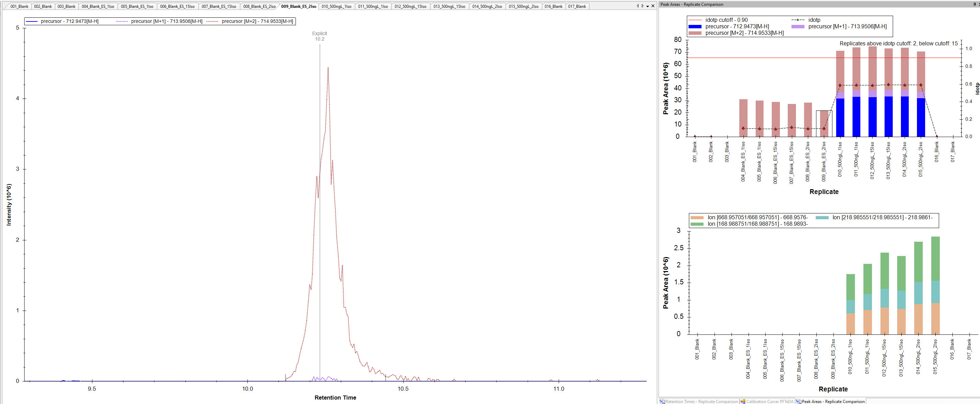Viewport: 980px width, 404px height.
Task: Close the active chromatogram document tab
Action: pyautogui.click(x=653, y=6)
